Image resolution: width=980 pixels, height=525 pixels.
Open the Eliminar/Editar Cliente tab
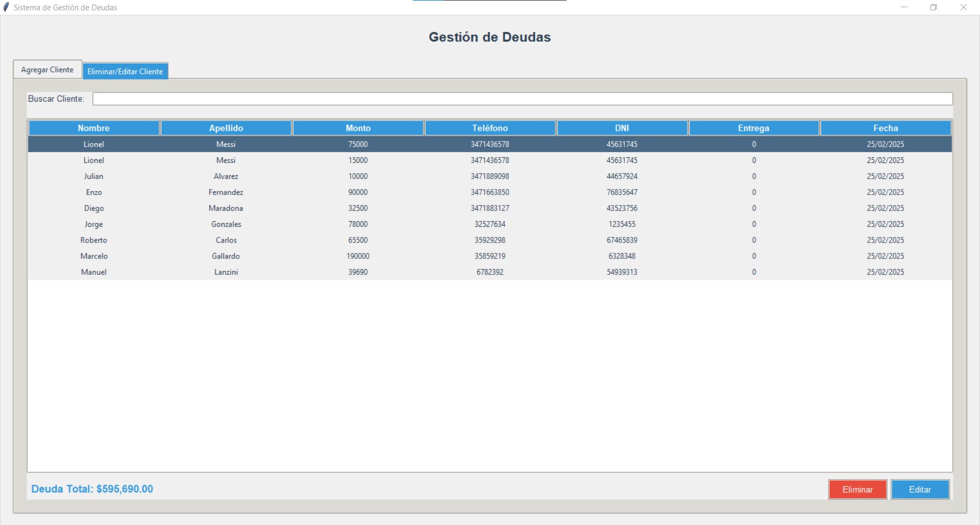[x=125, y=71]
